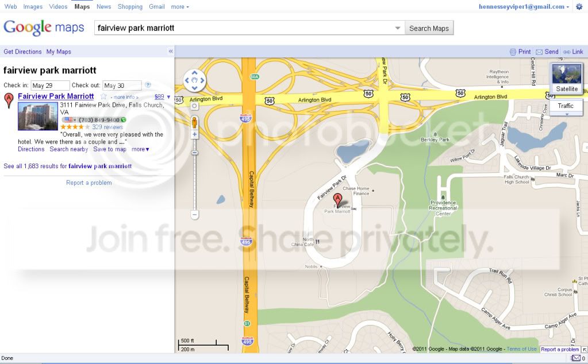Pan the map right with the right arrow
The width and height of the screenshot is (588, 364).
coord(202,80)
